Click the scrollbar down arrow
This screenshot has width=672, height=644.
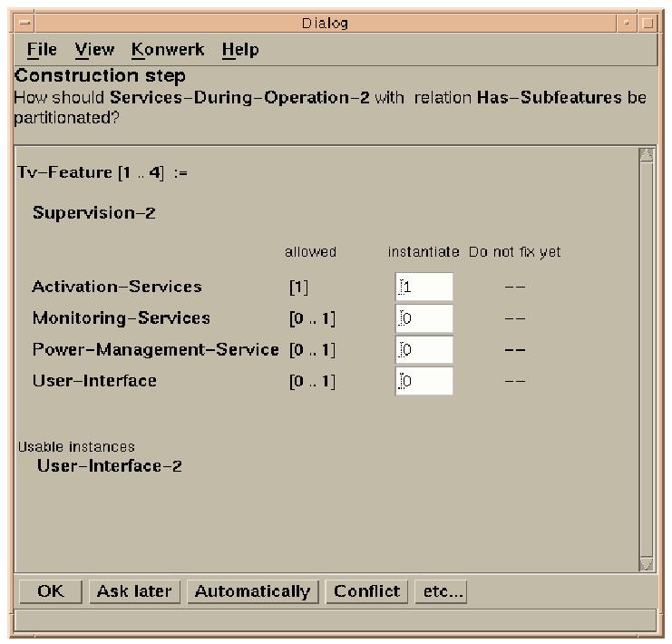point(647,564)
